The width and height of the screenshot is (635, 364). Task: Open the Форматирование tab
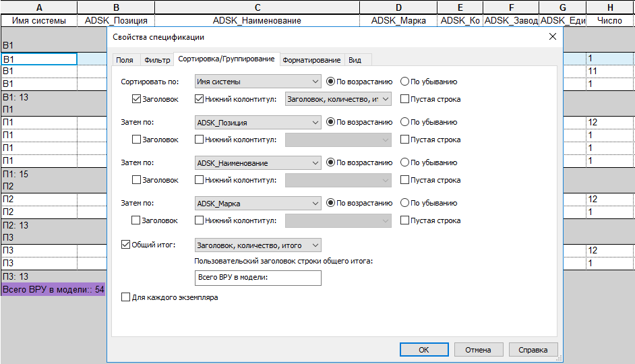tap(311, 60)
